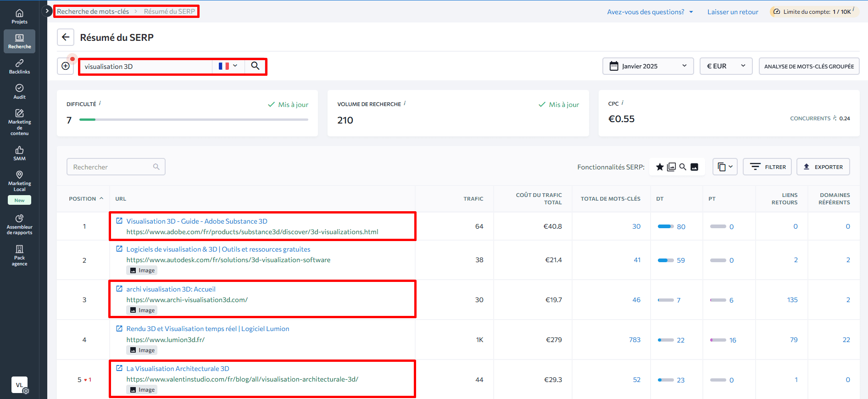Viewport: 868px width, 399px height.
Task: Click the difficulty progress bar
Action: pos(194,120)
